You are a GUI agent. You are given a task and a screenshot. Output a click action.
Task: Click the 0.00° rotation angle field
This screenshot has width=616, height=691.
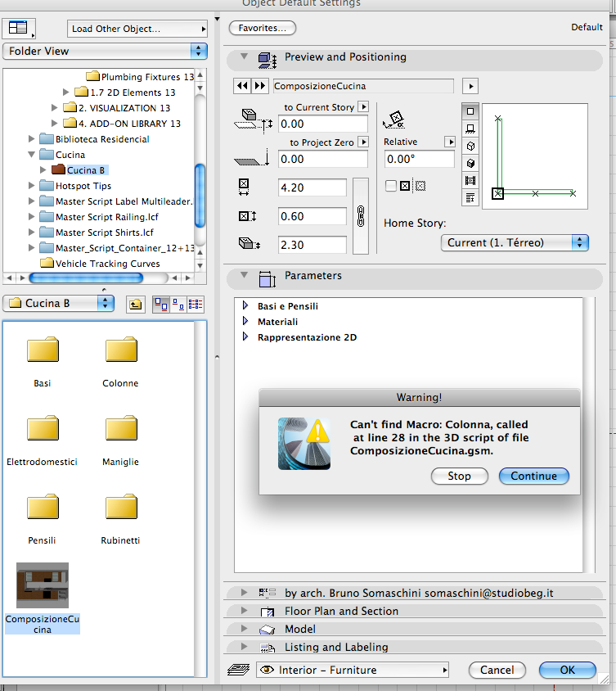(x=419, y=159)
